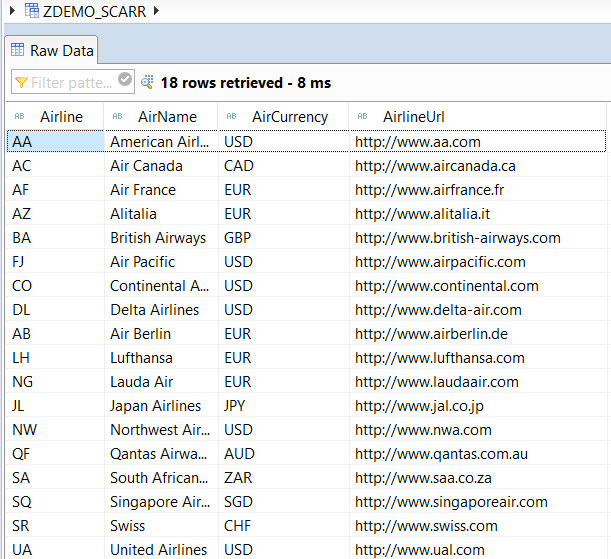
Task: Select the Air Pacific cell
Action: point(161,262)
